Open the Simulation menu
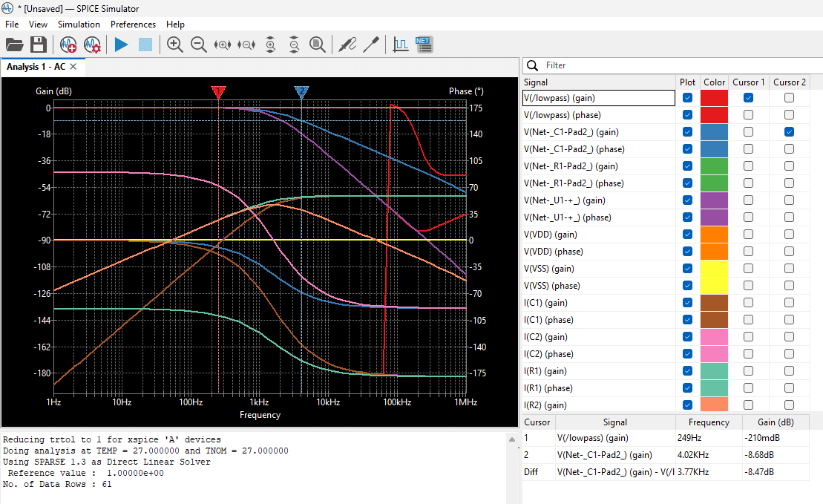Screen dimensions: 823x504 pos(79,24)
